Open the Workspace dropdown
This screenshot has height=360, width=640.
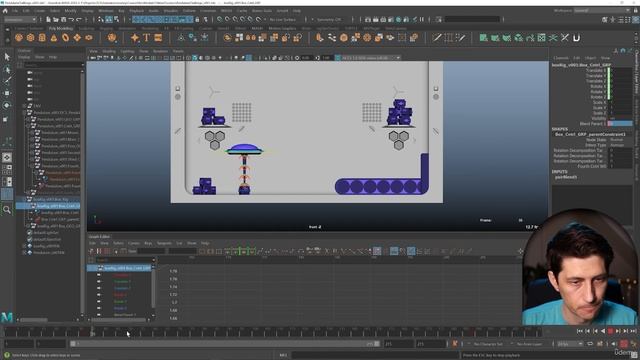tap(602, 11)
